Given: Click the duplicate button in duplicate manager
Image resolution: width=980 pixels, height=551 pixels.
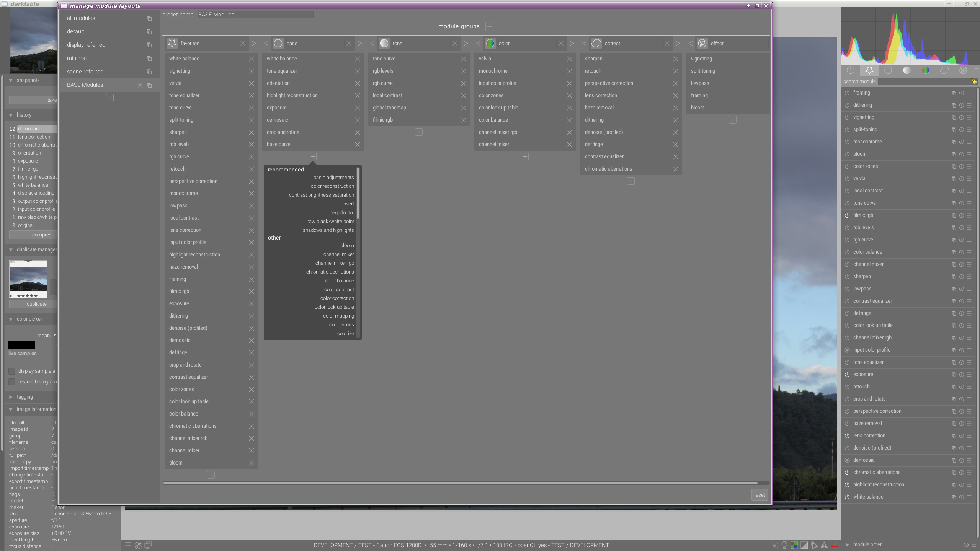Looking at the screenshot, I should coord(36,303).
